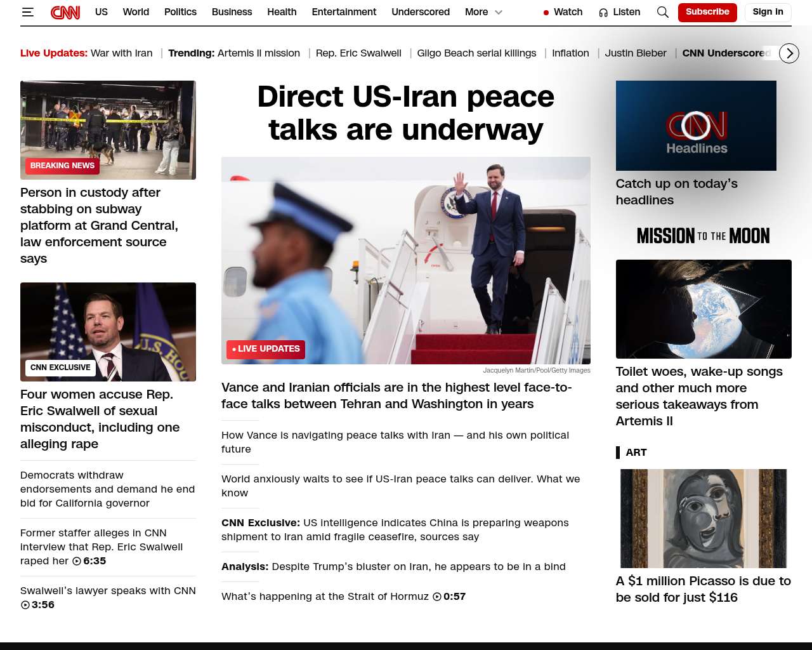Go to the CNN home logo
Image resolution: width=812 pixels, height=650 pixels.
65,12
